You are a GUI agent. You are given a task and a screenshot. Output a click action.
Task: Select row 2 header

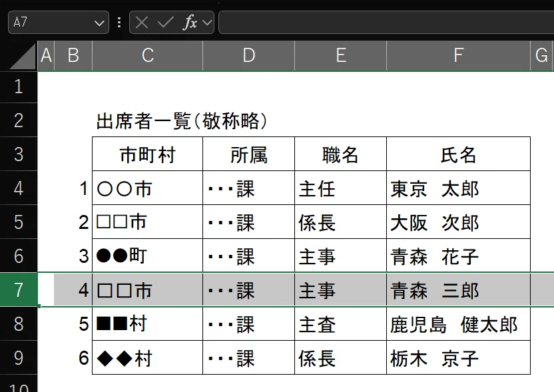point(19,120)
